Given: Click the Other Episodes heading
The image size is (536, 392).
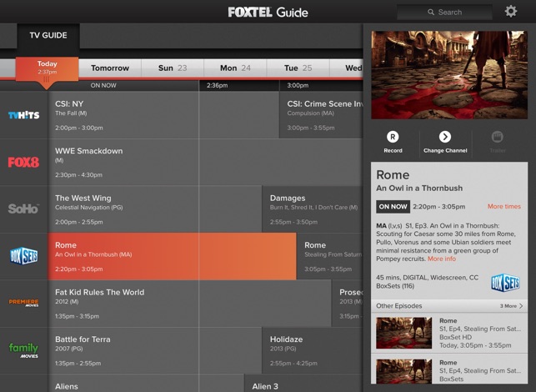Looking at the screenshot, I should coord(399,306).
